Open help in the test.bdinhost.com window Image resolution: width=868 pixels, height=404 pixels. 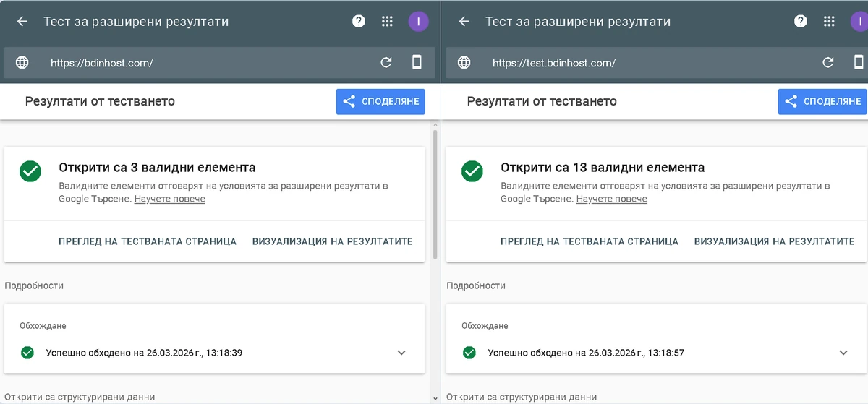click(x=801, y=22)
